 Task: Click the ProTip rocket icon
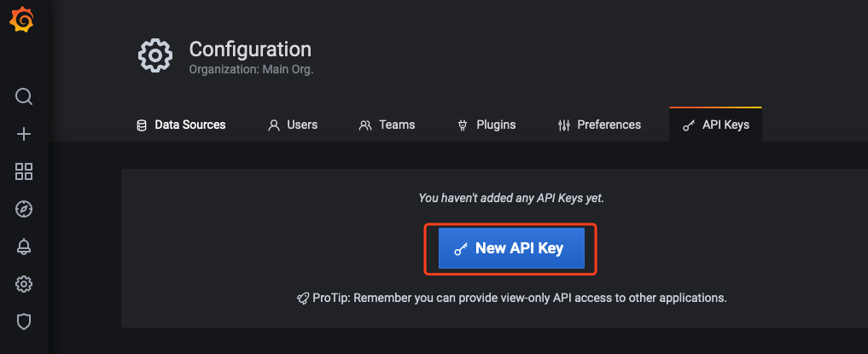[303, 299]
